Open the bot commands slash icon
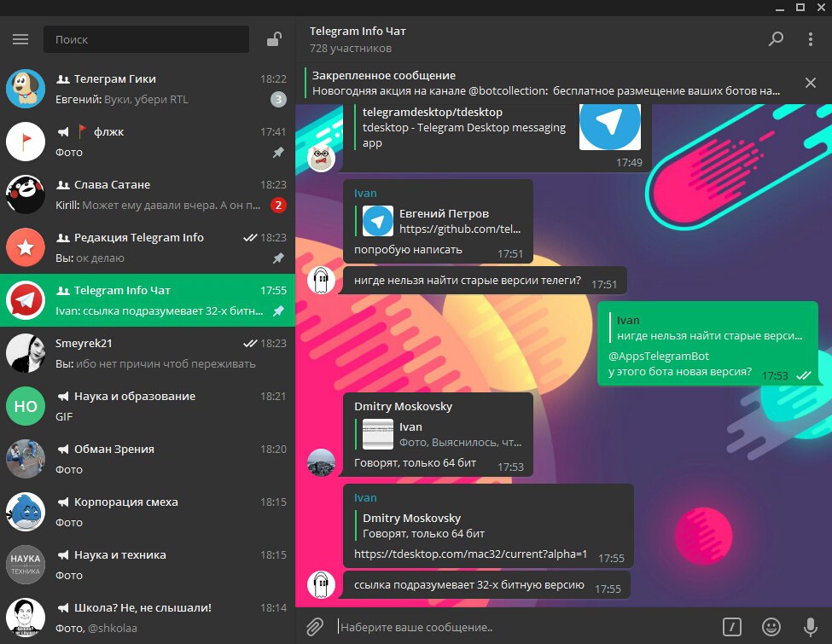Viewport: 832px width, 644px height. [732, 626]
